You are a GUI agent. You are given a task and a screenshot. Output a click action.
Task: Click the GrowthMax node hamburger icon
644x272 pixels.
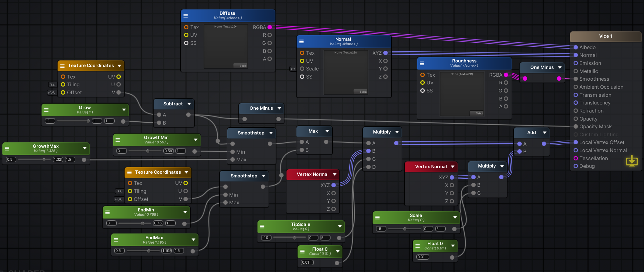(7, 148)
